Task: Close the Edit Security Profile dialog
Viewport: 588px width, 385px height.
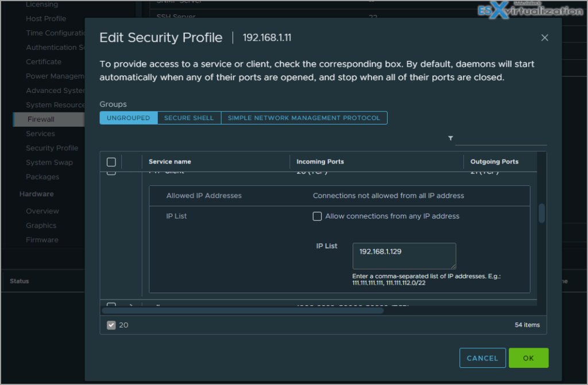Action: tap(544, 37)
